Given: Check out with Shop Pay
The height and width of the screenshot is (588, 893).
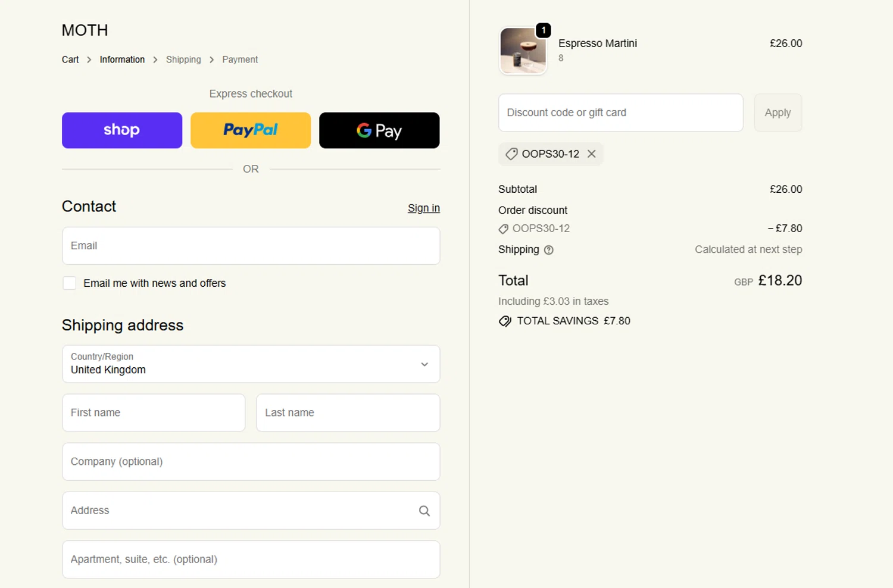Looking at the screenshot, I should (x=122, y=130).
